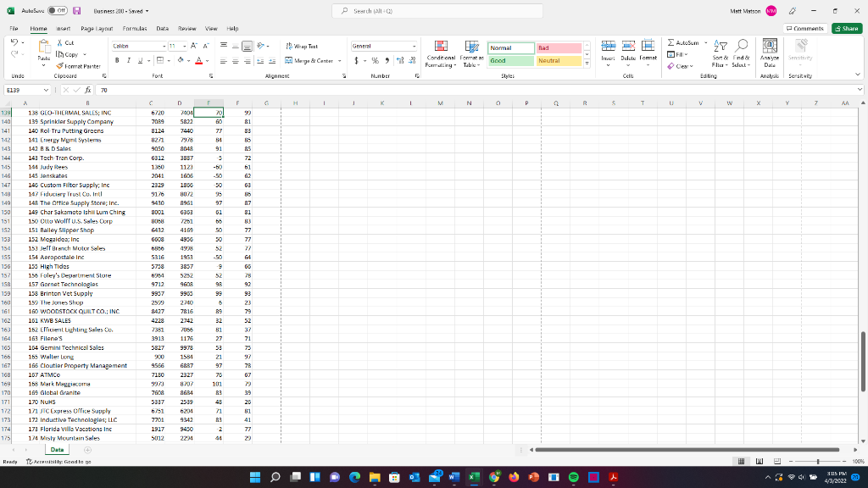
Task: Toggle Italic formatting
Action: (128, 60)
